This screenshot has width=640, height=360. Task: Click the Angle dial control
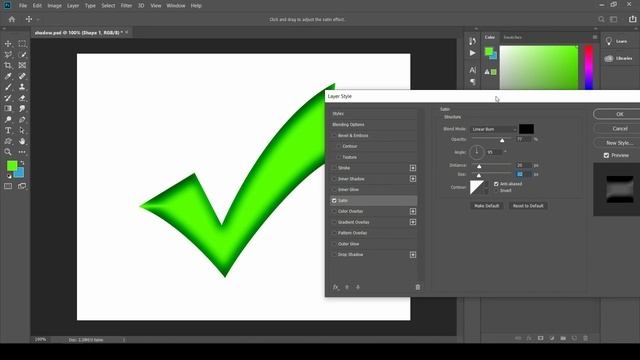[476, 152]
